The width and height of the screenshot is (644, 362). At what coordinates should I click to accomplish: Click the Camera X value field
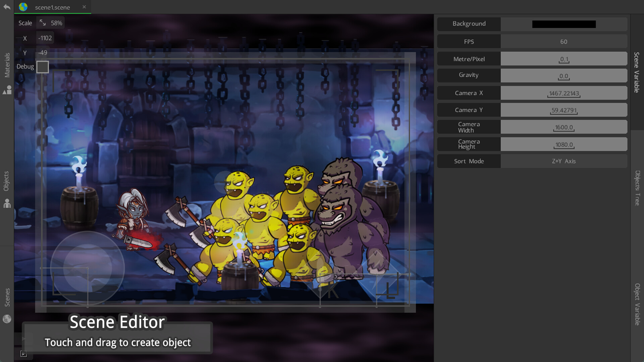[x=564, y=93]
